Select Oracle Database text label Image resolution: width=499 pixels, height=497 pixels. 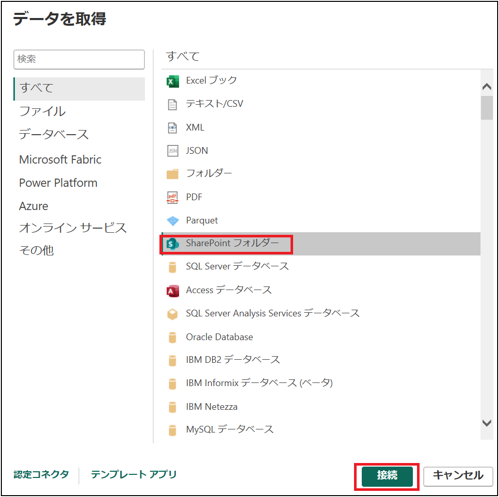click(x=219, y=337)
